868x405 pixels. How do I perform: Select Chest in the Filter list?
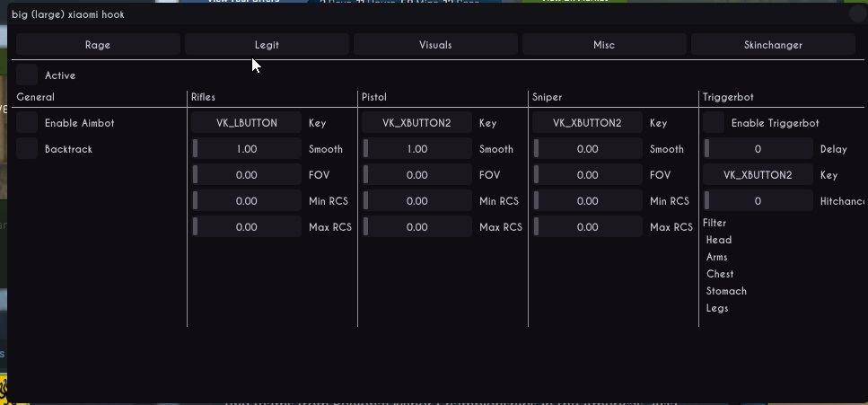click(720, 274)
